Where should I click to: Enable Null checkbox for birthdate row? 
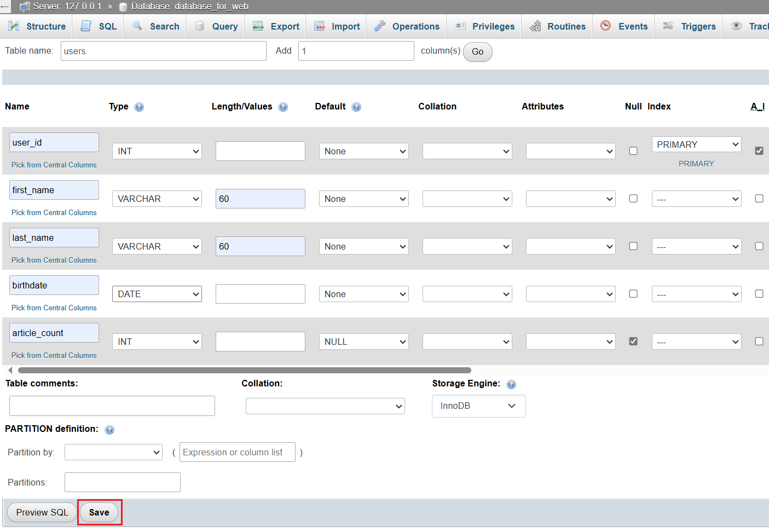[633, 294]
